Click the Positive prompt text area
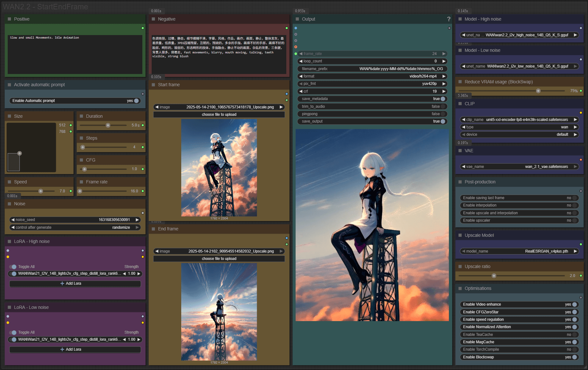This screenshot has height=370, width=588. tap(75, 54)
